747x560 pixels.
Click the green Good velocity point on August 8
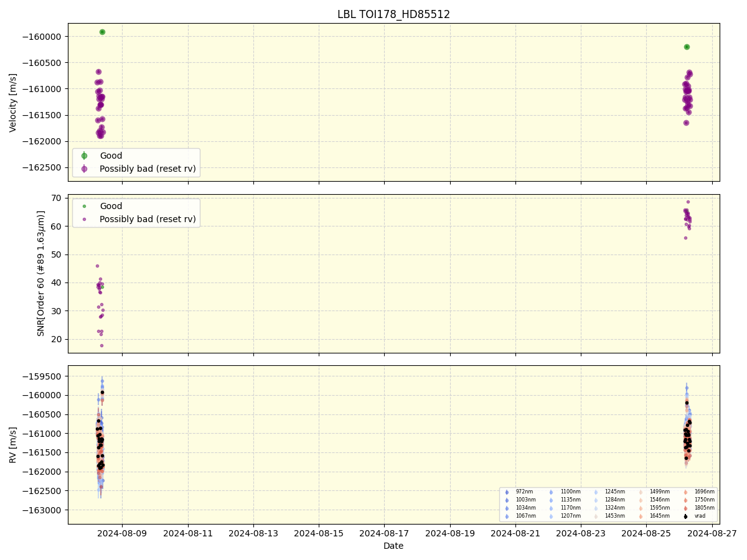click(102, 32)
